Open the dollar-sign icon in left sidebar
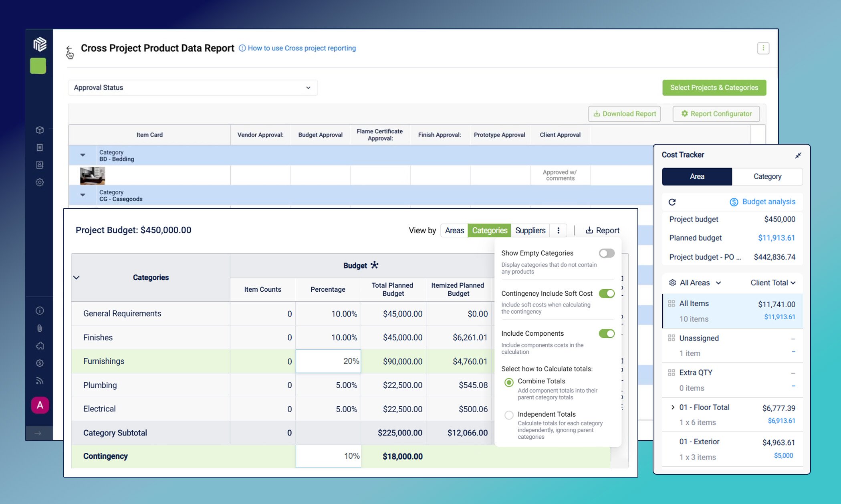 click(x=40, y=363)
